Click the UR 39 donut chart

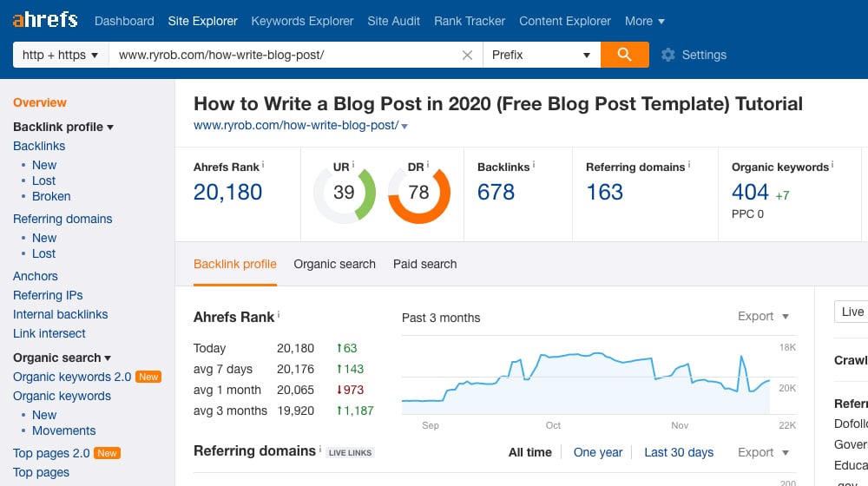pyautogui.click(x=344, y=192)
